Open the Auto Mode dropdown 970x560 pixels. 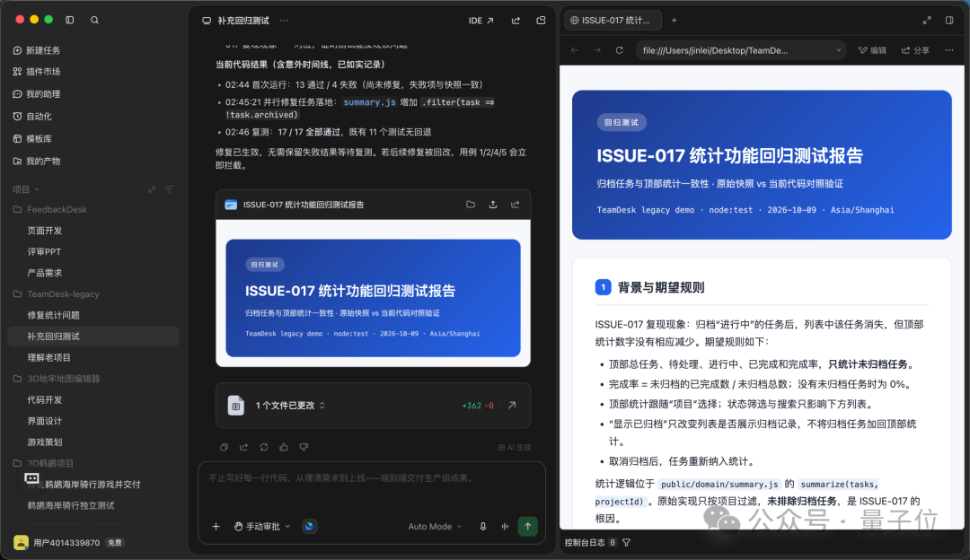click(x=435, y=527)
